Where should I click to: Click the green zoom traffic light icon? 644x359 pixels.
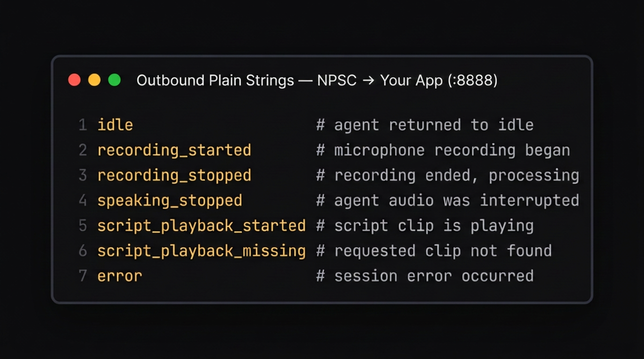pyautogui.click(x=114, y=80)
